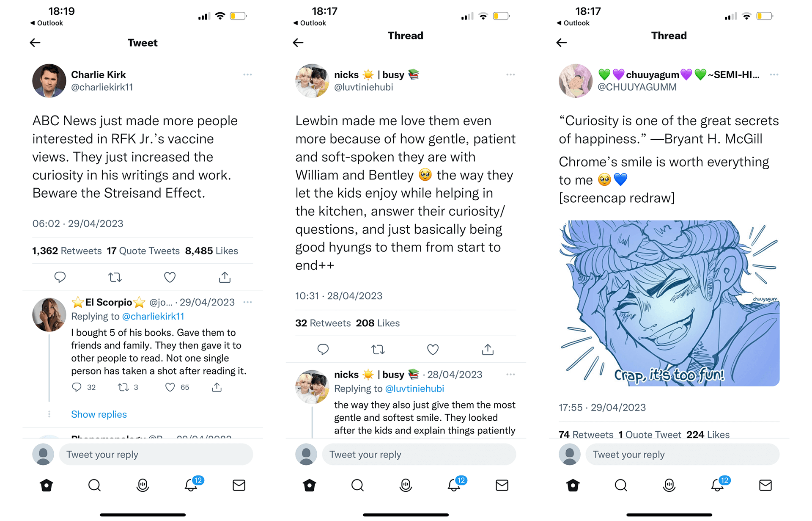
Task: Open notifications bell in middle phone
Action: tap(454, 485)
